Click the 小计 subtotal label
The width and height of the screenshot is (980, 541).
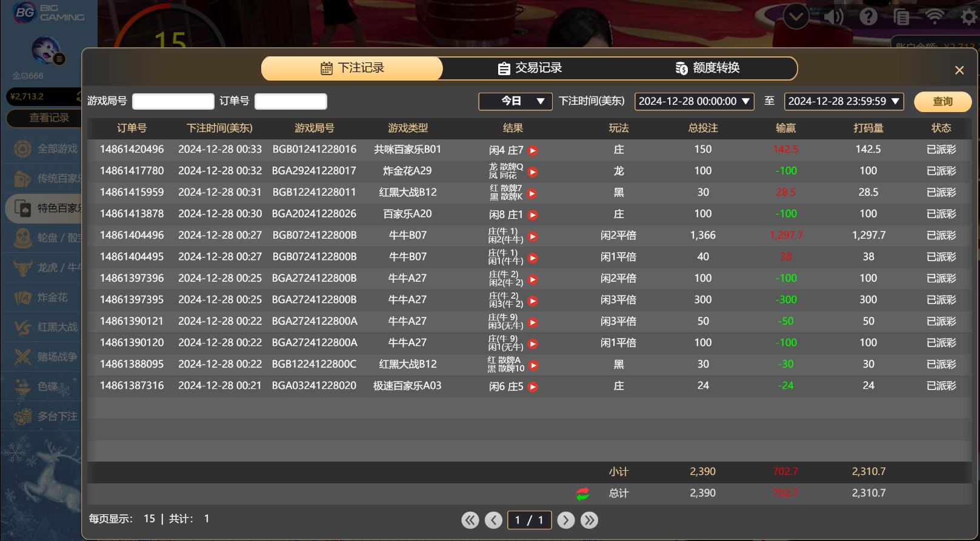point(619,471)
